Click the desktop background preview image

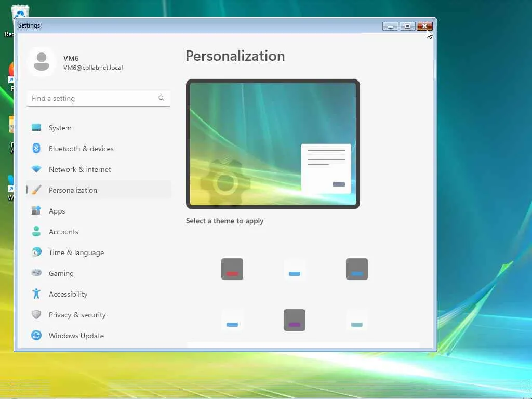pos(273,144)
